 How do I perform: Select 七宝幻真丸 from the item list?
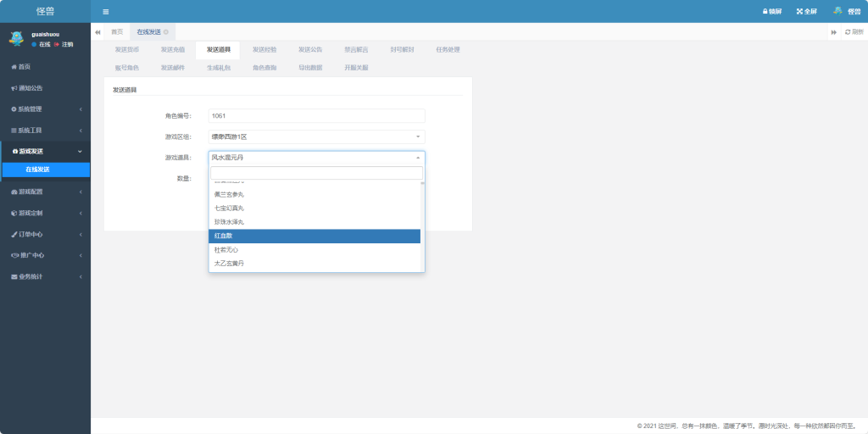314,209
